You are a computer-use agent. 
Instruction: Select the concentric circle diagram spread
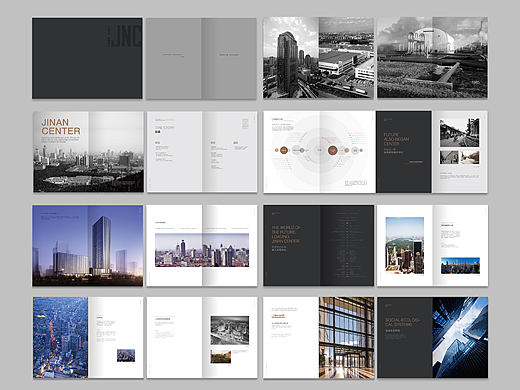(x=320, y=152)
